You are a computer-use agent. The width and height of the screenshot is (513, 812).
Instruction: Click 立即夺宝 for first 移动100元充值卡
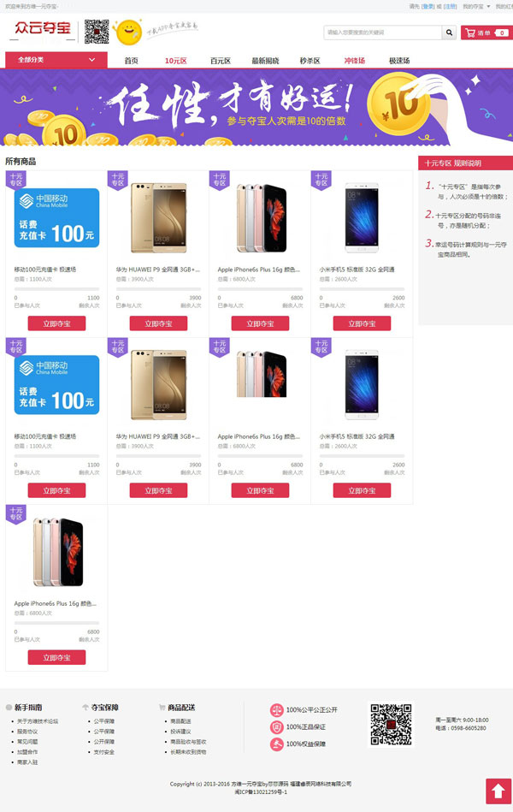[x=56, y=323]
